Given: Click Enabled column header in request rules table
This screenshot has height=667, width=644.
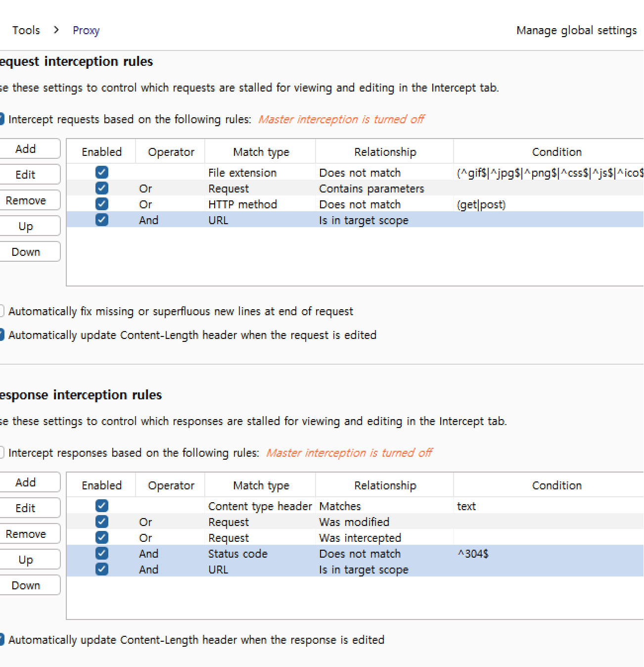Looking at the screenshot, I should [x=102, y=152].
